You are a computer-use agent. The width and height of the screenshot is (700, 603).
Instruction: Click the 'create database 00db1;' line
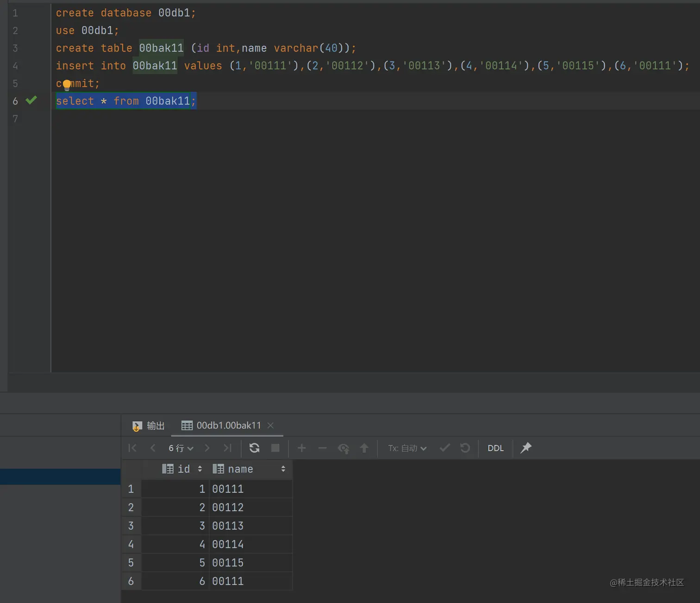pyautogui.click(x=126, y=13)
